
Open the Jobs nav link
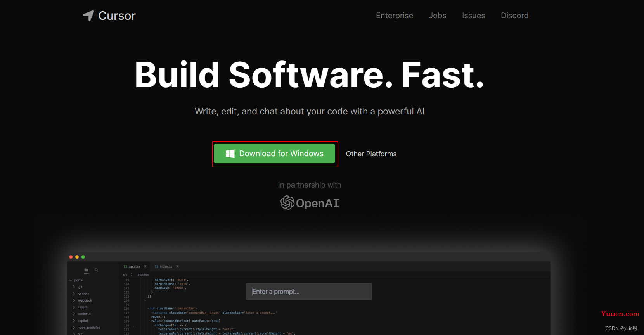click(438, 16)
